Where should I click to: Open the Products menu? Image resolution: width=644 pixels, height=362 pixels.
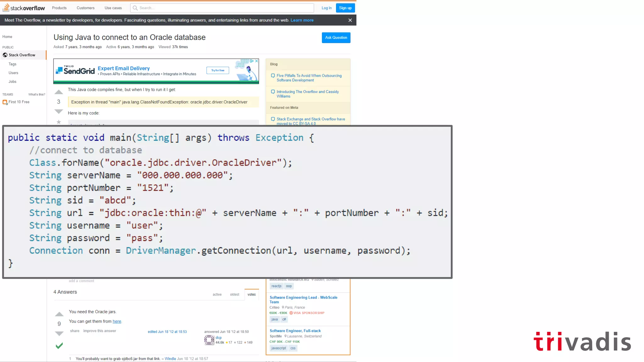(x=59, y=8)
